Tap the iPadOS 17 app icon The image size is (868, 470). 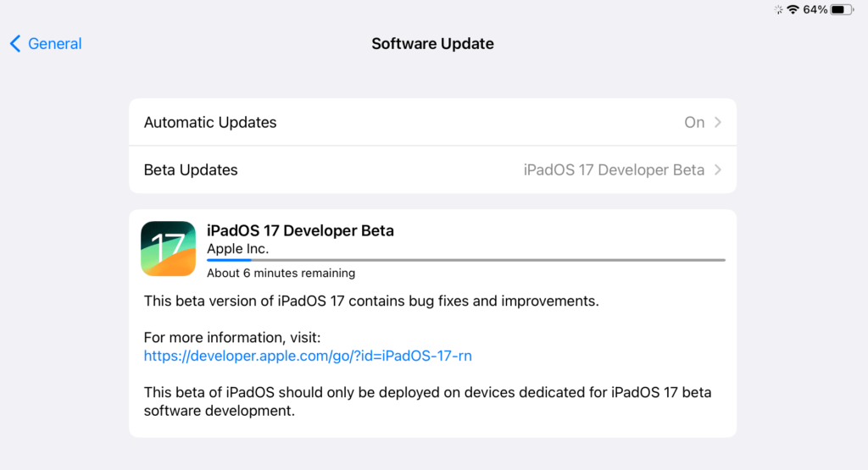click(169, 249)
